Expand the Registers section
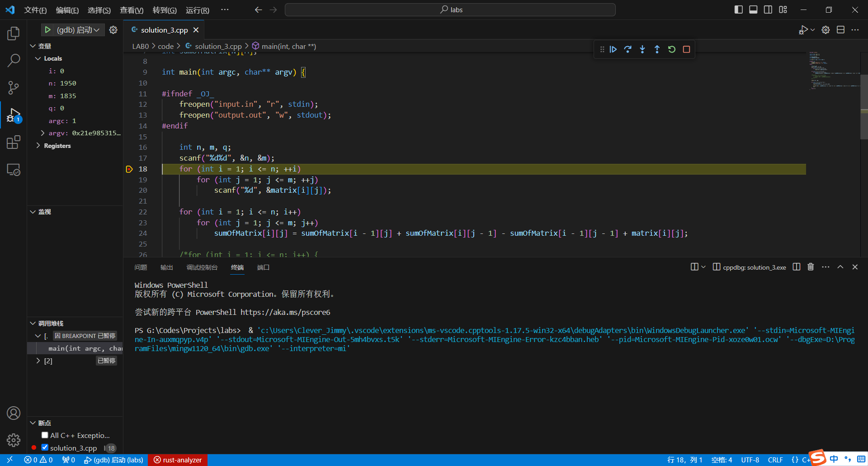 point(38,146)
